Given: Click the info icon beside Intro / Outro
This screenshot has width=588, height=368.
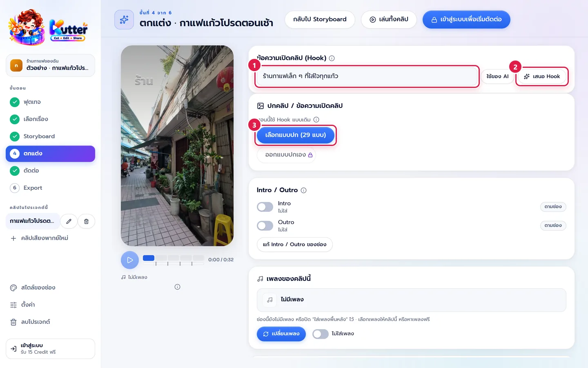Looking at the screenshot, I should [x=304, y=190].
